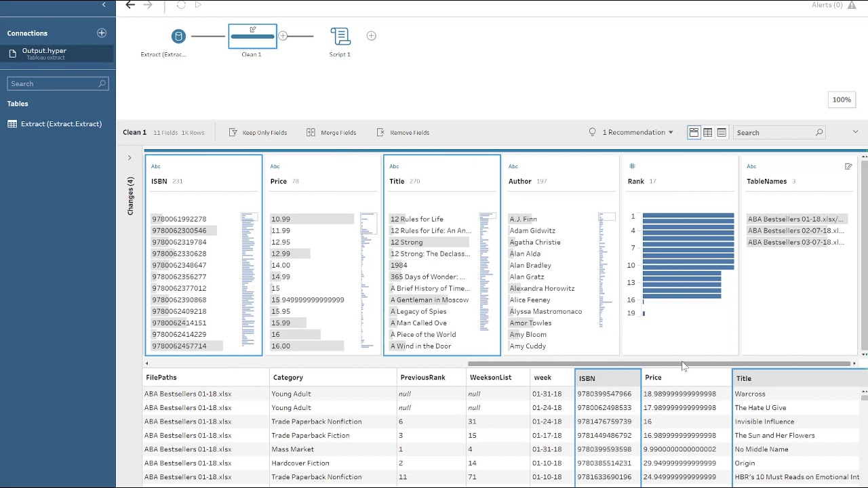Click the profile pane vertical scrollbar

(x=865, y=255)
